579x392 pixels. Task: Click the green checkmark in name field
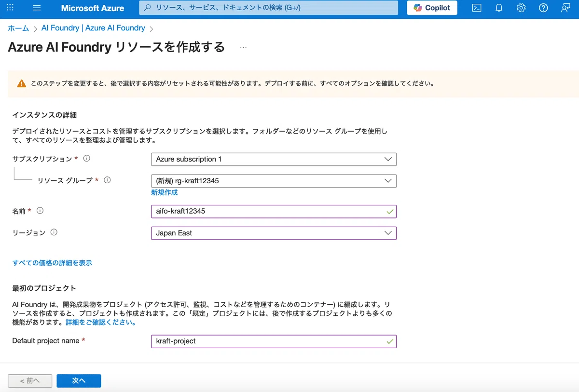click(x=390, y=212)
